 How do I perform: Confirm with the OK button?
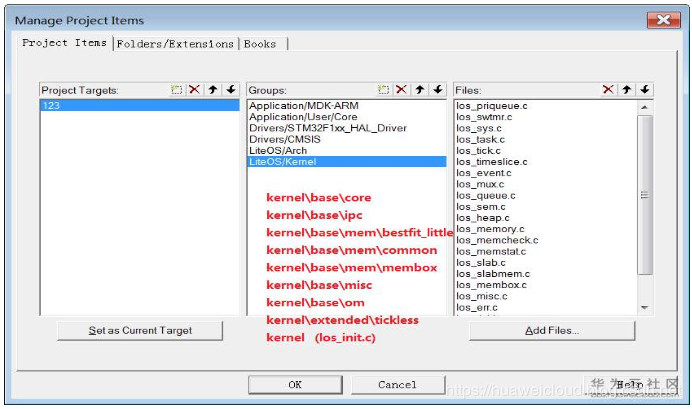click(x=295, y=385)
